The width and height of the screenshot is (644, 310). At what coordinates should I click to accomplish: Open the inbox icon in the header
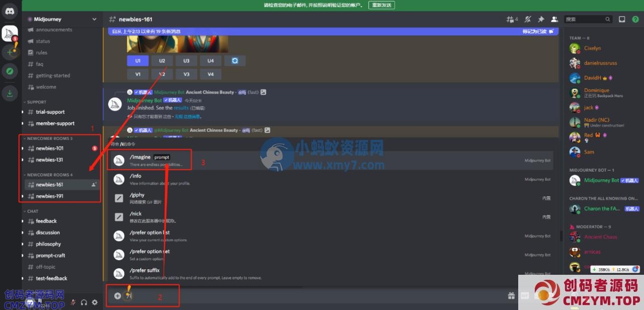click(622, 19)
